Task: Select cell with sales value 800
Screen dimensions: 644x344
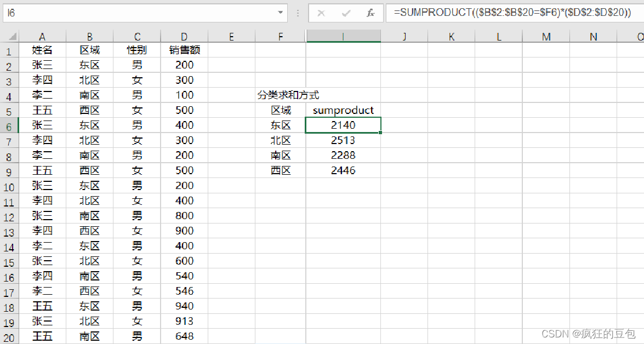Action: click(x=184, y=215)
